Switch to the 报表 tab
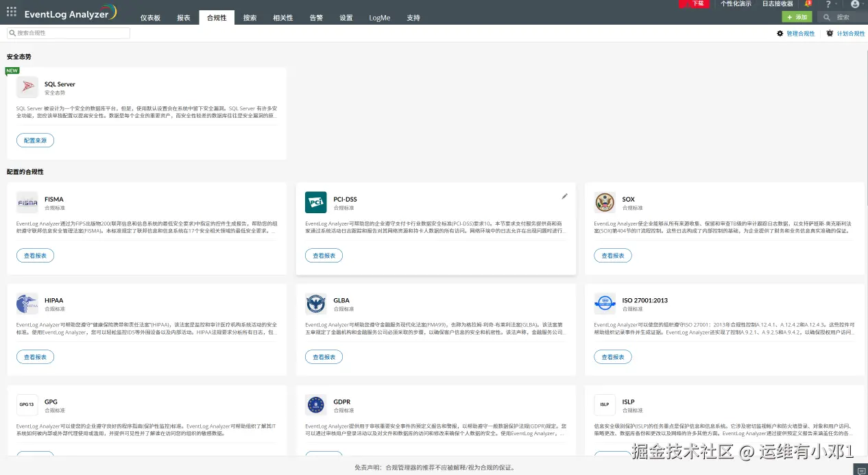868x475 pixels. [184, 18]
